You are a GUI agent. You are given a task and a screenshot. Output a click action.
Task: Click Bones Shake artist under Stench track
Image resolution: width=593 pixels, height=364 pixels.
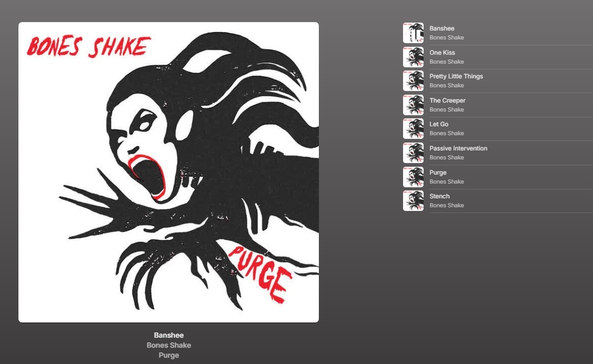(x=446, y=205)
